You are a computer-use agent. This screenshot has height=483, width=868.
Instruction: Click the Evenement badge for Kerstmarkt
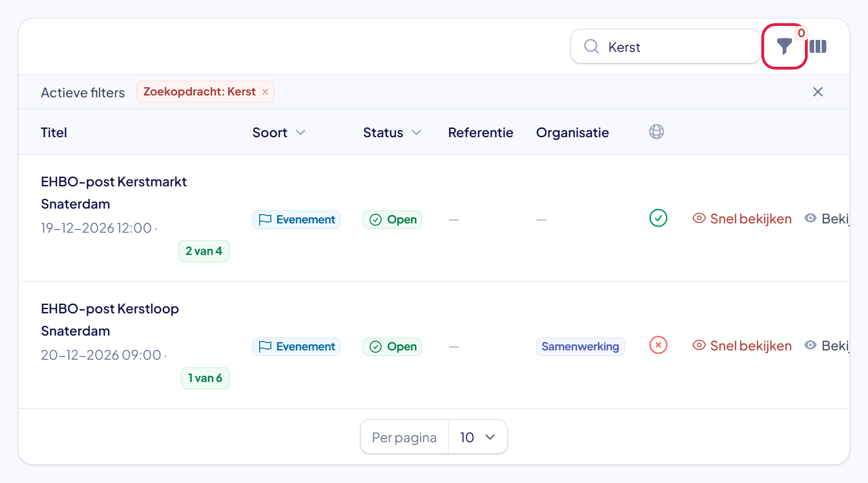(296, 220)
